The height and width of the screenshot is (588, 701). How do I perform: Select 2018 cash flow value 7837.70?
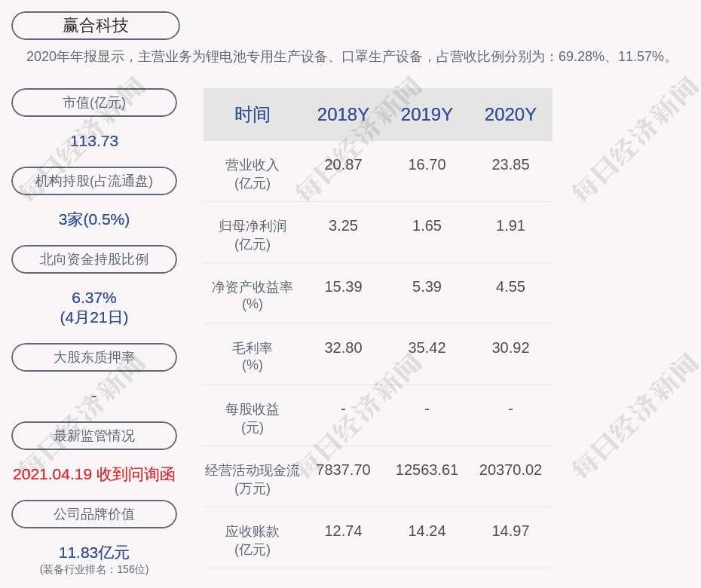(343, 470)
